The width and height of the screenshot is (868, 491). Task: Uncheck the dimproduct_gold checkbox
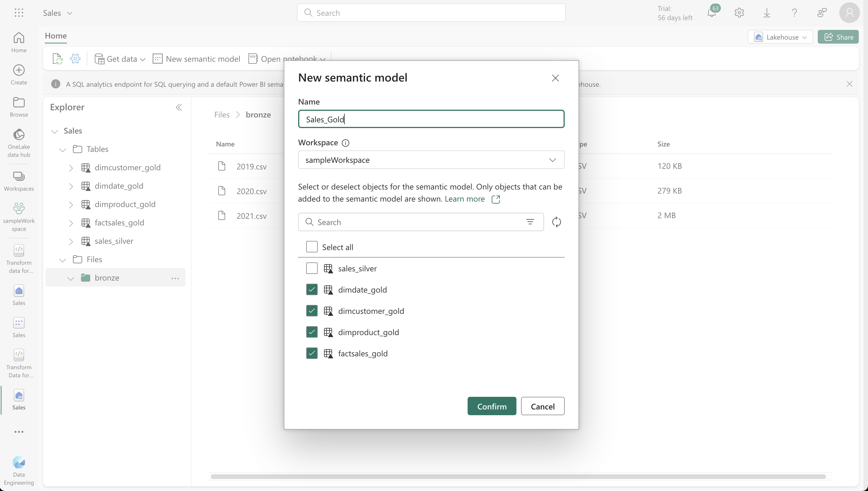pyautogui.click(x=312, y=332)
